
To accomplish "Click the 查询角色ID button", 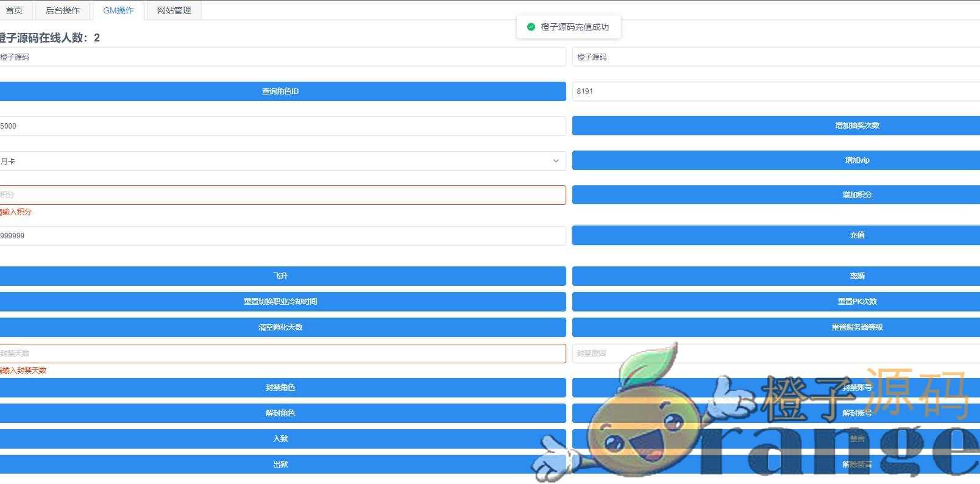I will tap(281, 91).
